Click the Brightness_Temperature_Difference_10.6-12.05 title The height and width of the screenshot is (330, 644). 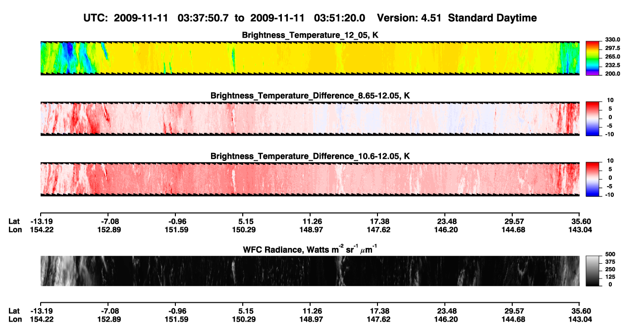[310, 156]
